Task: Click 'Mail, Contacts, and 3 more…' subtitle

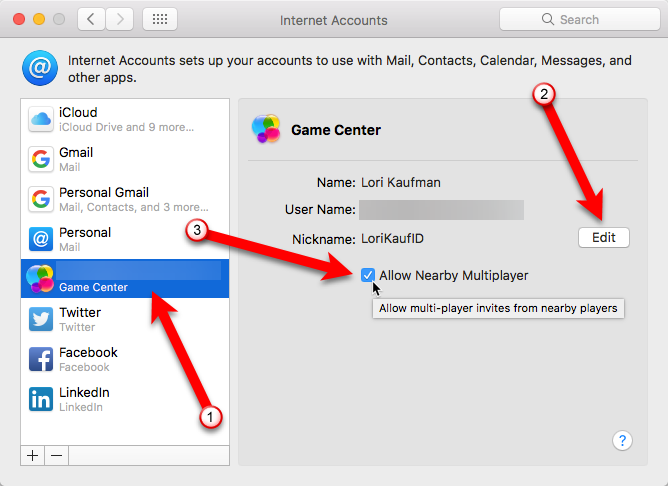Action: (134, 207)
